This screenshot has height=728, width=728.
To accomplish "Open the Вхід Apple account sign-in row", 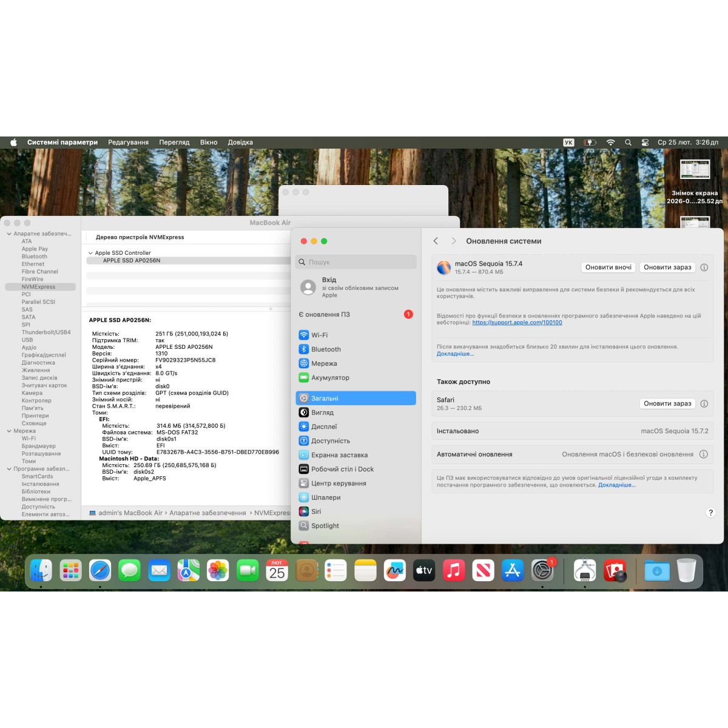I will pyautogui.click(x=356, y=288).
